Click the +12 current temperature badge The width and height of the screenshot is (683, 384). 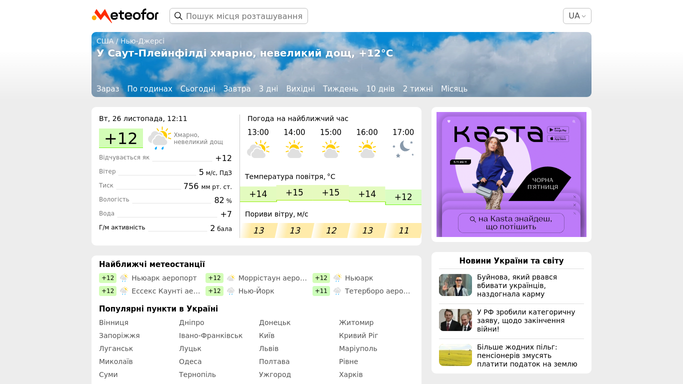[x=121, y=138]
